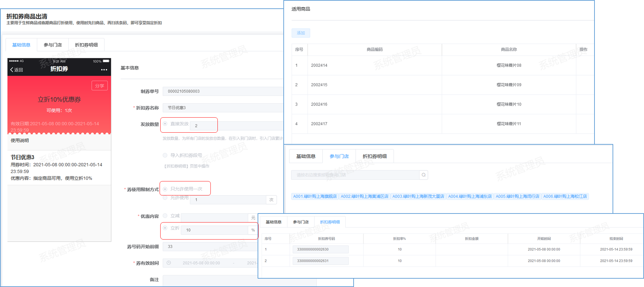Choose the 只允许使用一次 radio option
This screenshot has height=287, width=644.
(x=165, y=189)
